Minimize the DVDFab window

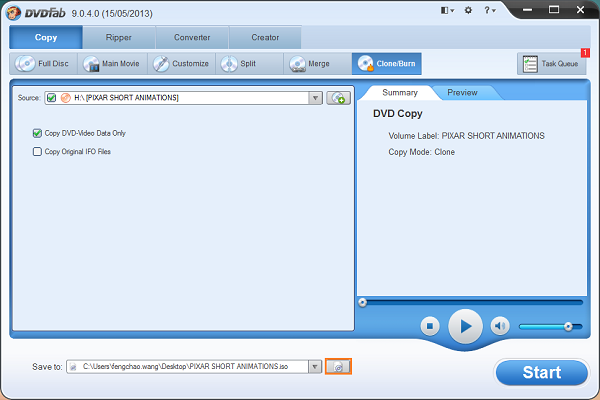point(528,10)
